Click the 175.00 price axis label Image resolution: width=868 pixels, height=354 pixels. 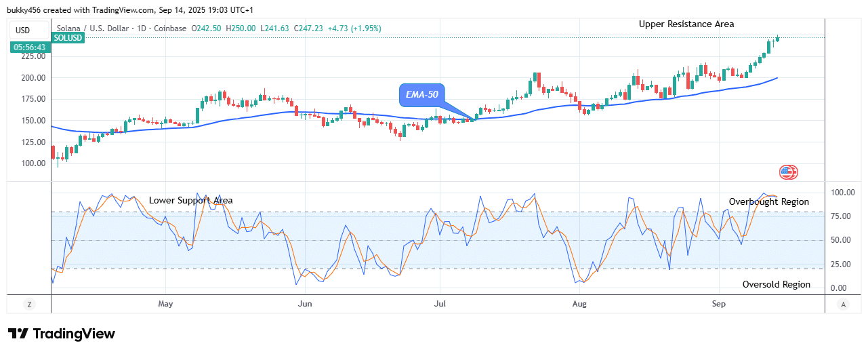[x=33, y=99]
